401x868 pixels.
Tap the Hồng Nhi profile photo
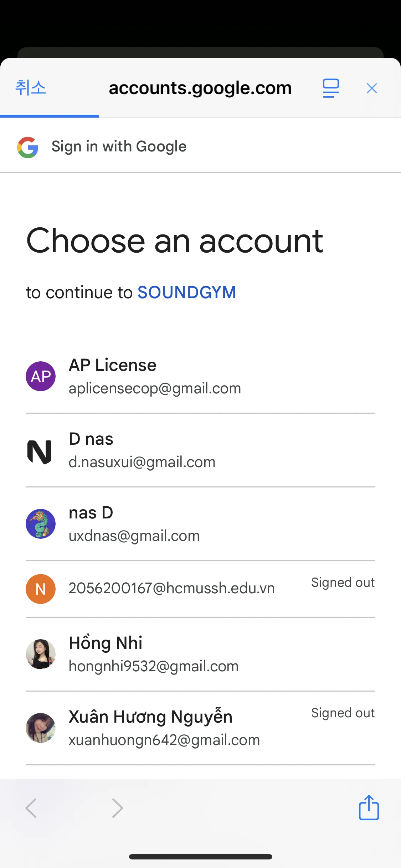point(41,654)
